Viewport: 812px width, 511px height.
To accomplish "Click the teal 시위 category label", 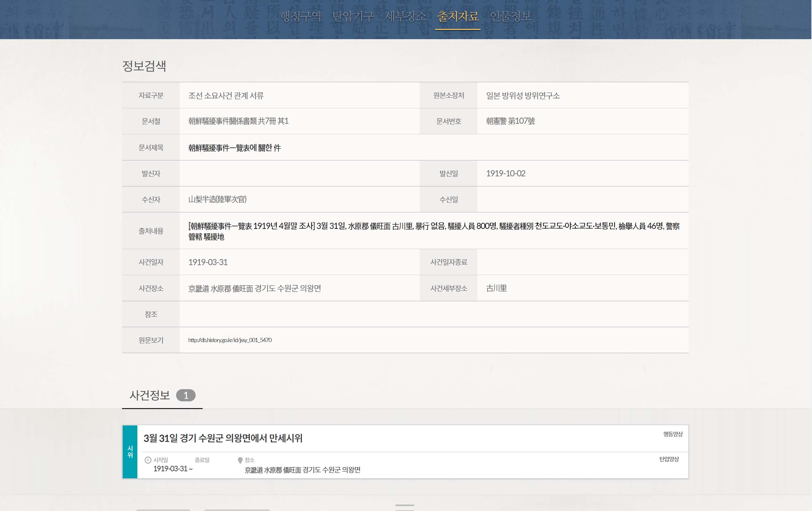I will pos(130,452).
